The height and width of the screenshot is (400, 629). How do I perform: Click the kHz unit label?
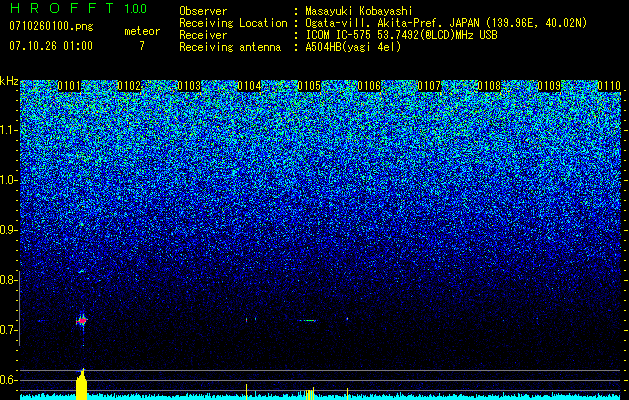(9, 81)
